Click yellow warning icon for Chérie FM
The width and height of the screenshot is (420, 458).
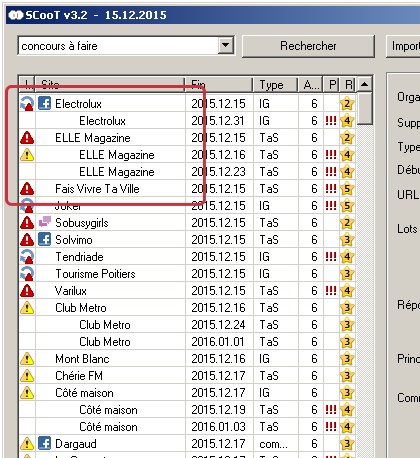27,376
